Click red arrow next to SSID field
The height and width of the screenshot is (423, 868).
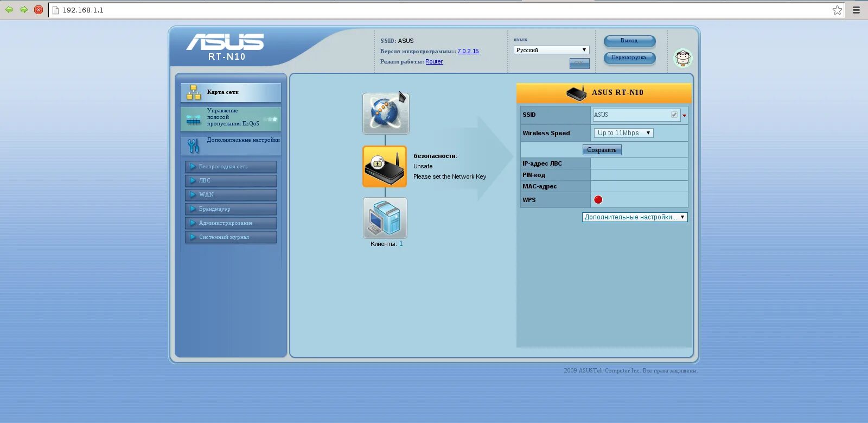[x=685, y=115]
